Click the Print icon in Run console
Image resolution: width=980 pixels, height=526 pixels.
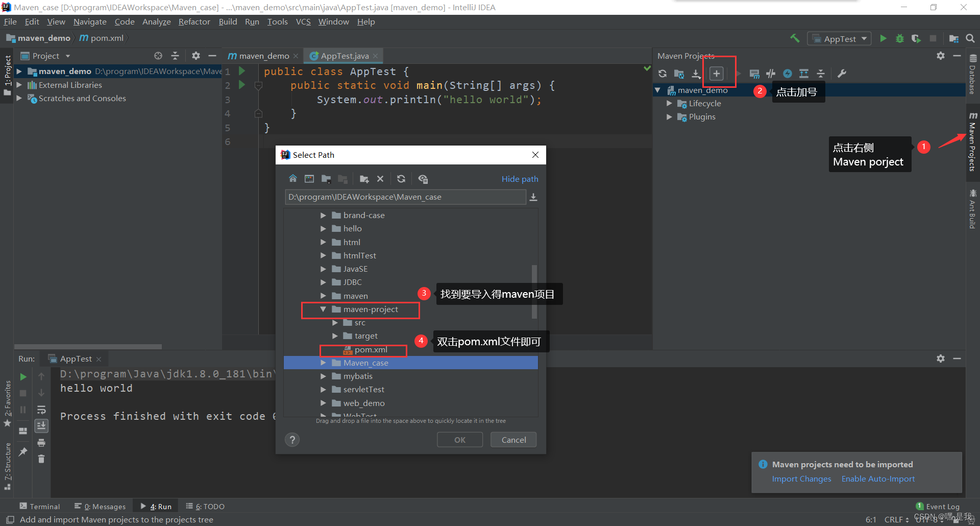(x=41, y=443)
